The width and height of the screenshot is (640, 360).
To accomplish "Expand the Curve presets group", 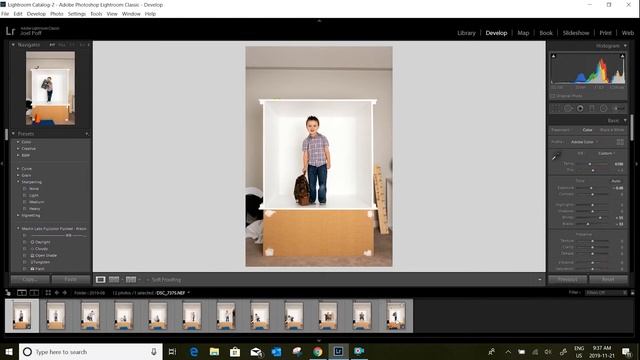I will [18, 169].
